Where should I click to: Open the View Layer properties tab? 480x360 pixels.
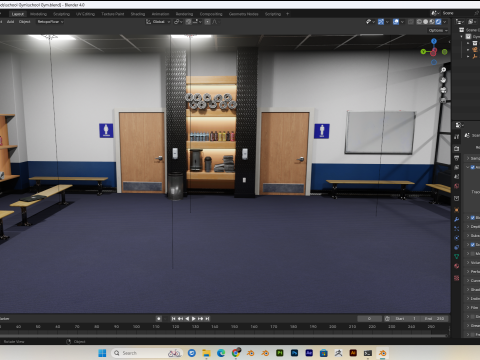click(457, 167)
